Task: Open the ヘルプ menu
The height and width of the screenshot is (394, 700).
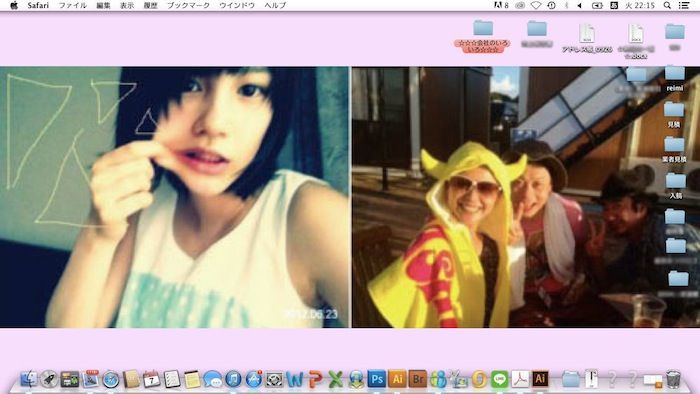Action: (275, 5)
